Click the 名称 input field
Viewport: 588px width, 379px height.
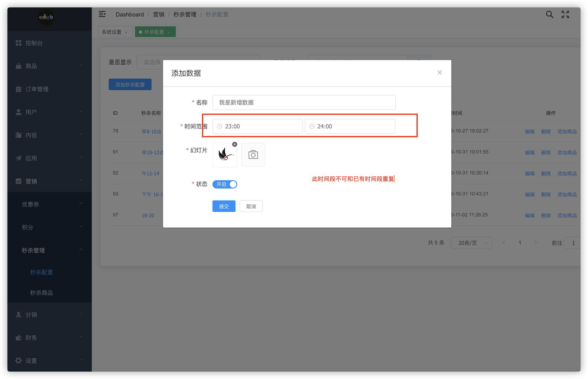click(x=304, y=103)
